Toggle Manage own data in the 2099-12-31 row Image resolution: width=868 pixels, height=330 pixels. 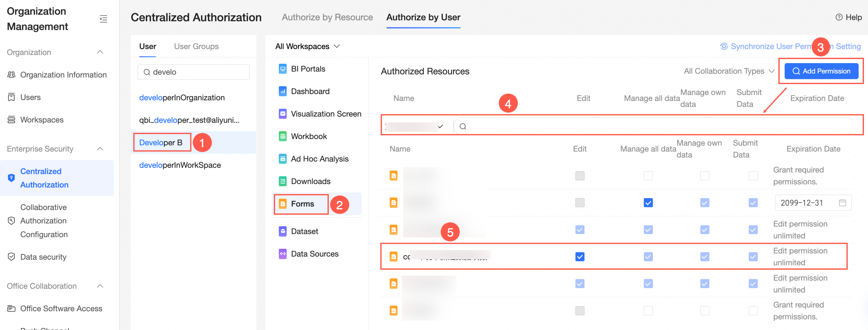[x=704, y=202]
